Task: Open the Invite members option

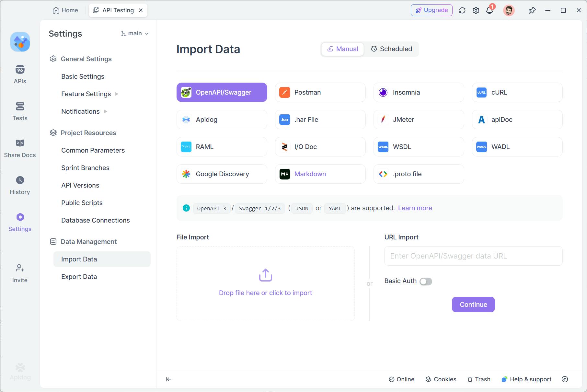Action: [x=20, y=273]
